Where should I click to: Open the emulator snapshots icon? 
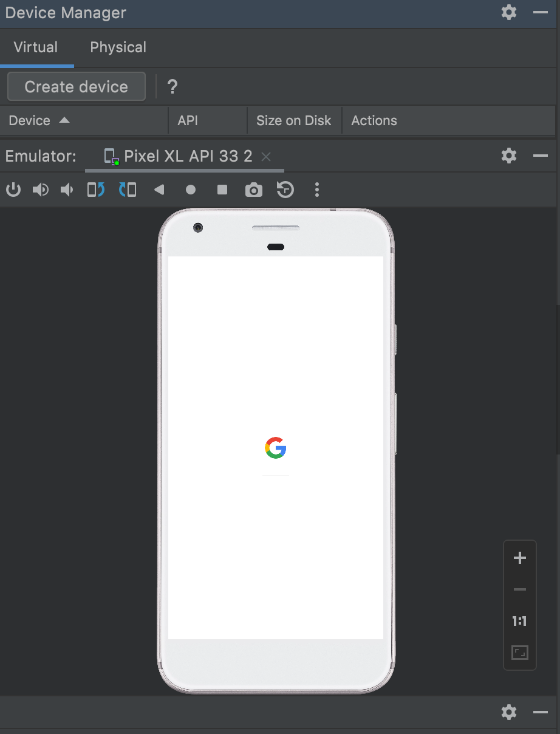click(x=285, y=190)
